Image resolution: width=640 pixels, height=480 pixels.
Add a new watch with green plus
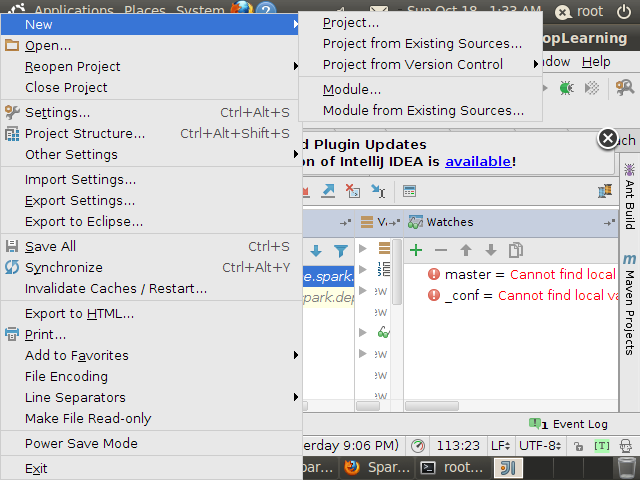(416, 250)
